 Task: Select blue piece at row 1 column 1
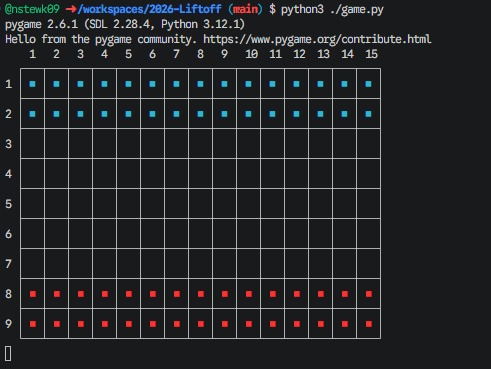[x=32, y=84]
